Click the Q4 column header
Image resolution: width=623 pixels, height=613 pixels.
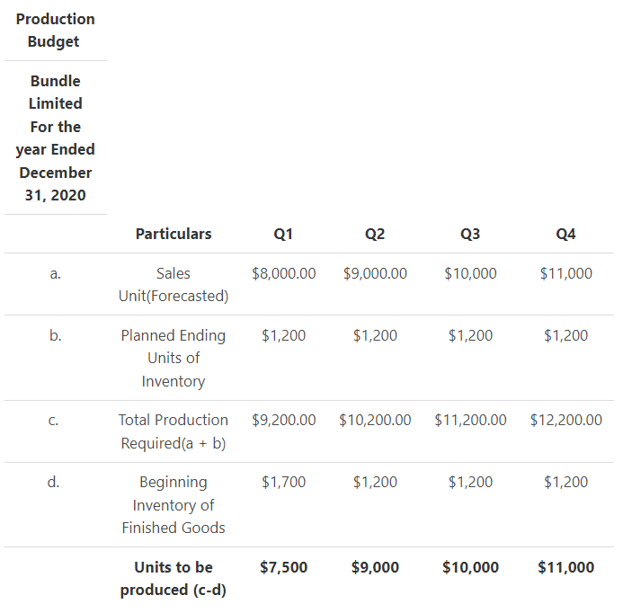click(x=565, y=234)
